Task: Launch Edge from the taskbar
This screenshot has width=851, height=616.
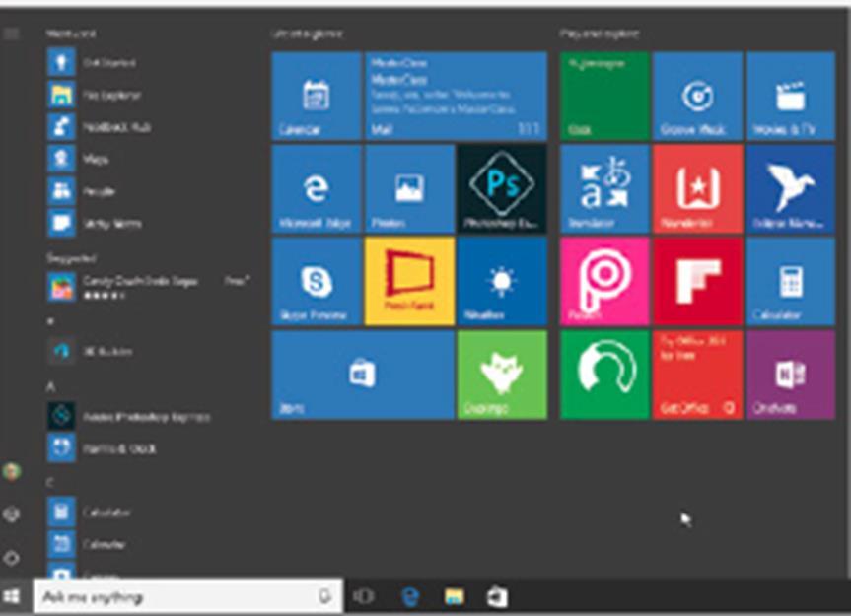Action: [x=411, y=596]
